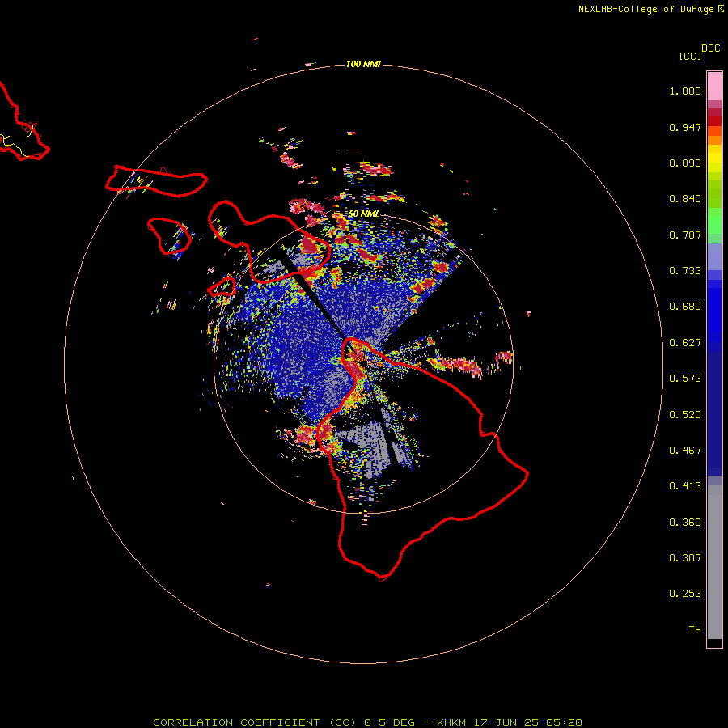Click the DCC product label above the color bar
728x728 pixels.
pyautogui.click(x=710, y=49)
